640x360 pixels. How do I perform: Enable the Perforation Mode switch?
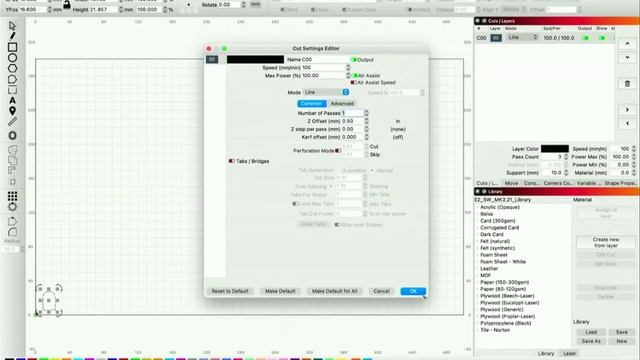(x=338, y=151)
